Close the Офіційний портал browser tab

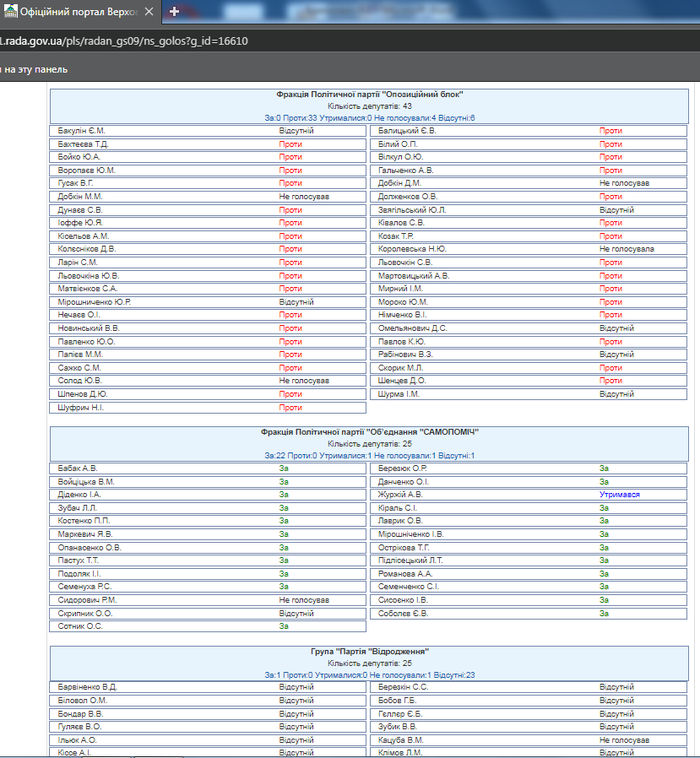click(149, 13)
